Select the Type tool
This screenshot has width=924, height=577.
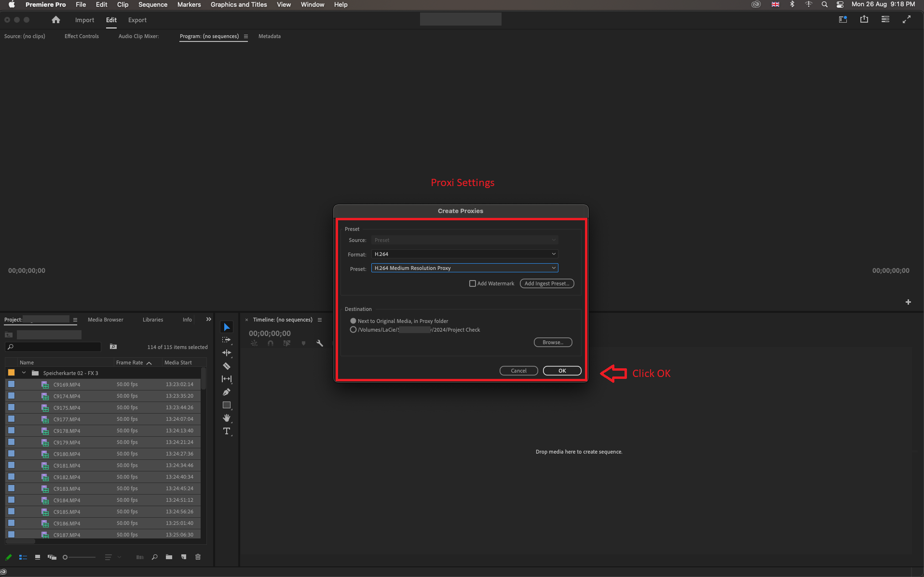[x=227, y=431]
